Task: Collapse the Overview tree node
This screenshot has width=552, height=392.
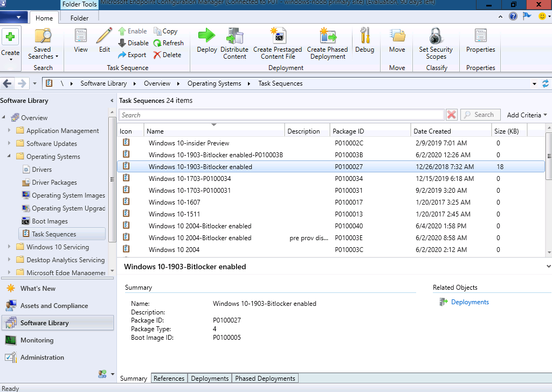Action: tap(4, 117)
